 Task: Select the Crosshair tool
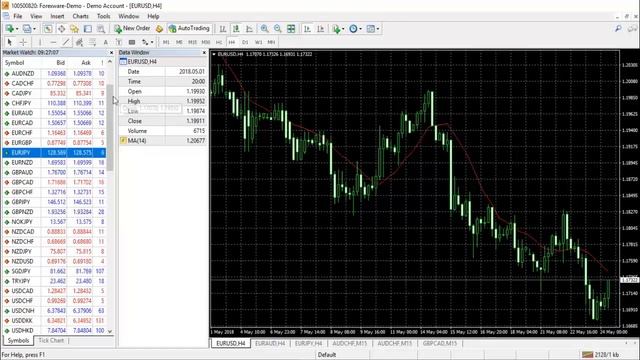23,42
